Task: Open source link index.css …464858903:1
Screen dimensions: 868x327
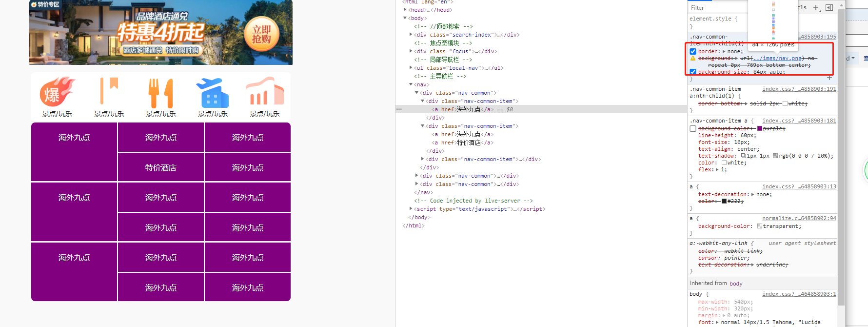Action: tap(799, 294)
